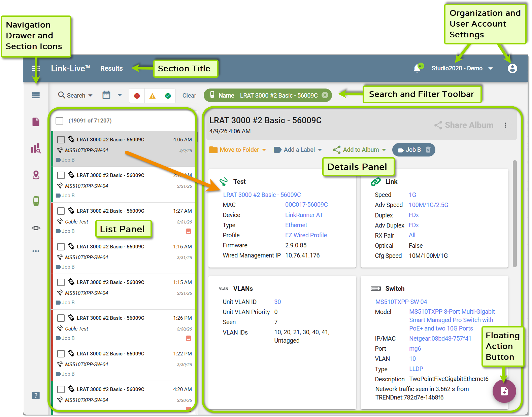Open the calendar date filter

pyautogui.click(x=106, y=95)
